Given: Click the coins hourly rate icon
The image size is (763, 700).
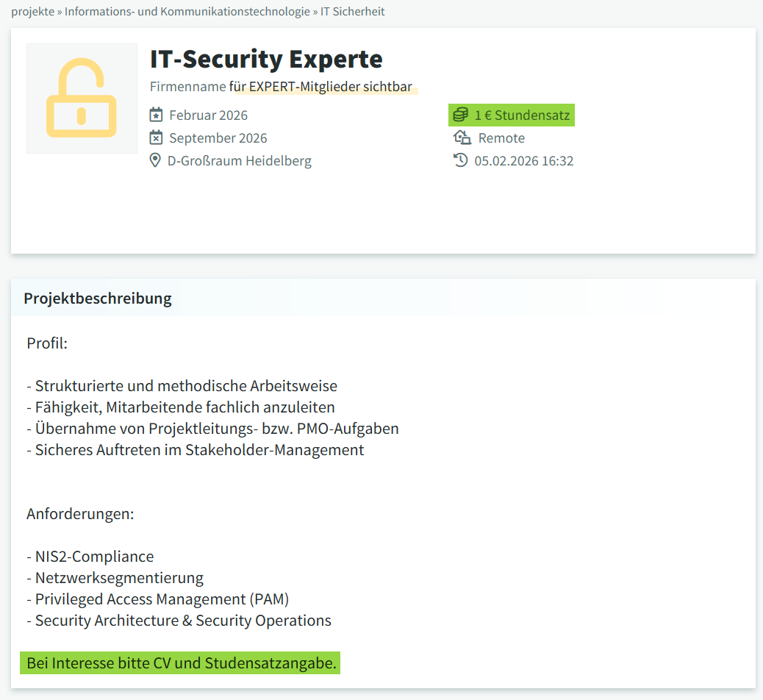Looking at the screenshot, I should (460, 115).
